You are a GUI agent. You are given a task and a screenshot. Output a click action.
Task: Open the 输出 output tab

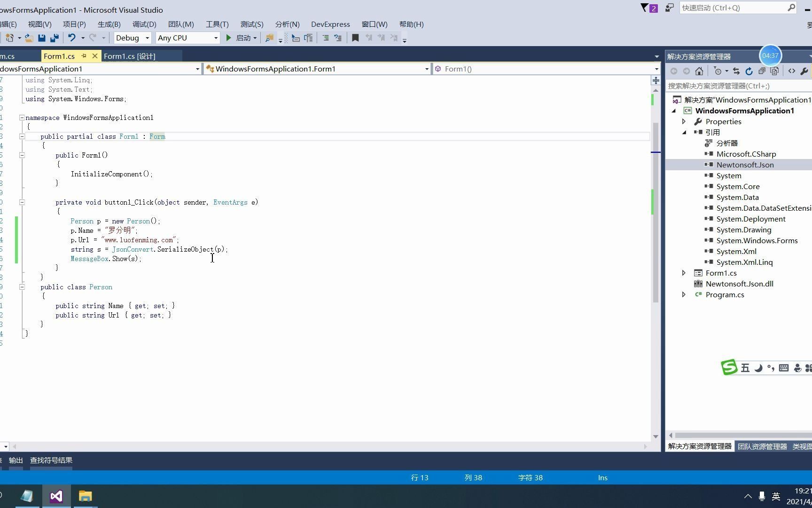(x=16, y=460)
